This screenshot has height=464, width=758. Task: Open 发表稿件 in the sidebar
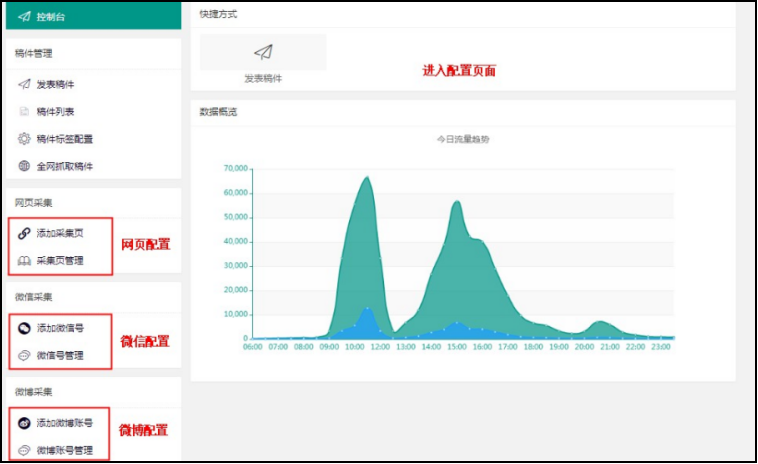(x=56, y=85)
